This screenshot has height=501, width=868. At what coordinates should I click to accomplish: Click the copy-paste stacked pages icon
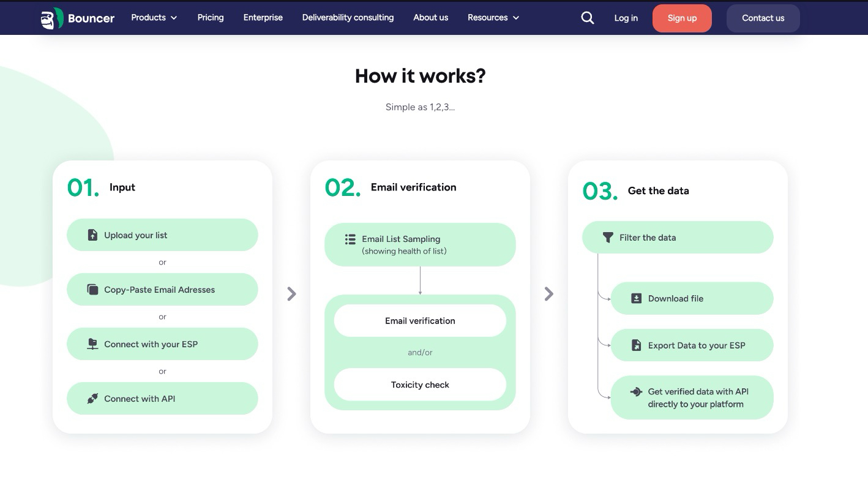click(x=92, y=290)
